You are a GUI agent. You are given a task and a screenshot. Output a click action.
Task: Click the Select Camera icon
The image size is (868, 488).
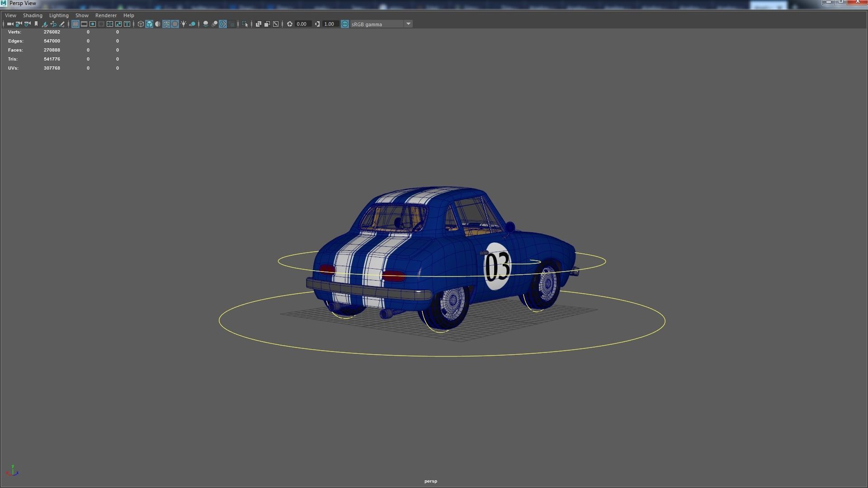coord(10,24)
